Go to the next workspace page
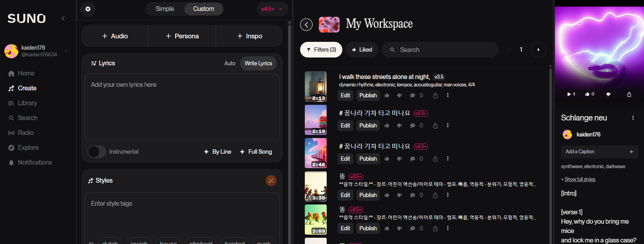This screenshot has width=644, height=244. (x=538, y=50)
